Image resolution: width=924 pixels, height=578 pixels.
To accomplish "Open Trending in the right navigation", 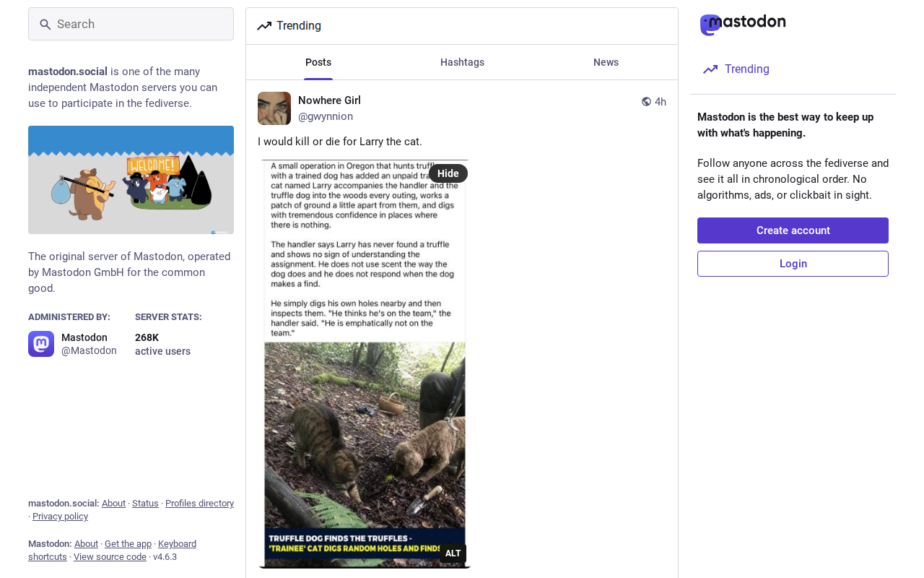I will (x=736, y=69).
